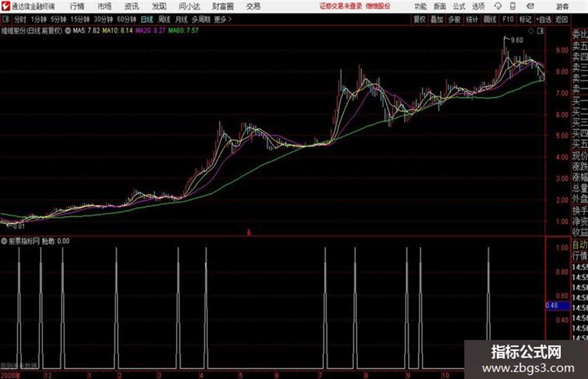Add stock via 自选 button
The image size is (588, 379).
click(544, 19)
